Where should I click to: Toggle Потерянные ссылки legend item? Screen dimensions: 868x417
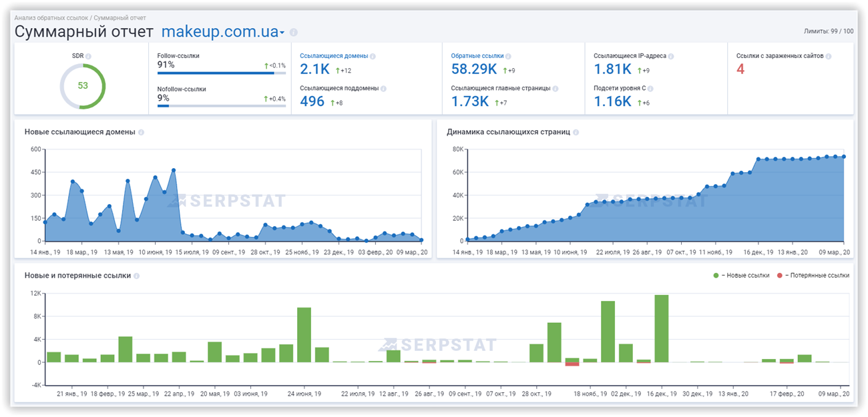click(813, 276)
